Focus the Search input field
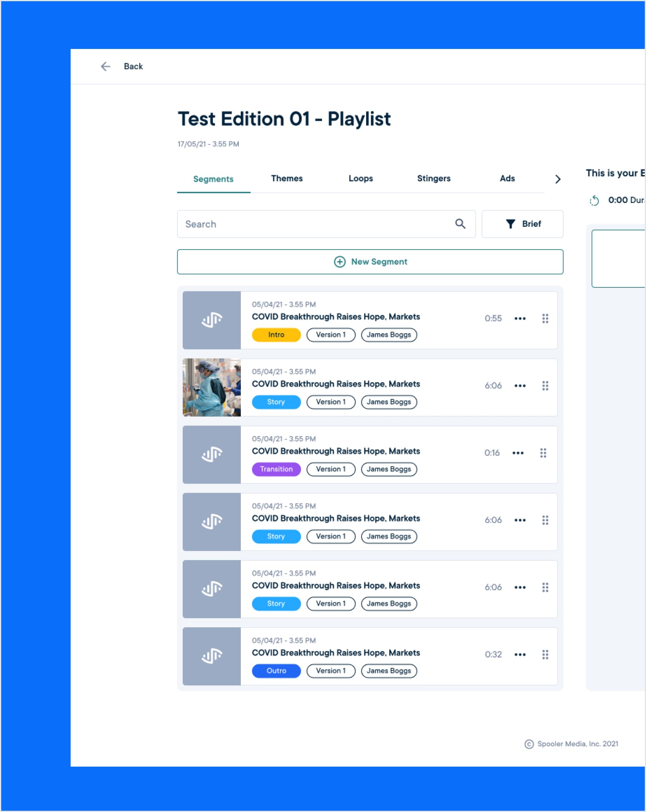The width and height of the screenshot is (646, 812). coord(326,224)
